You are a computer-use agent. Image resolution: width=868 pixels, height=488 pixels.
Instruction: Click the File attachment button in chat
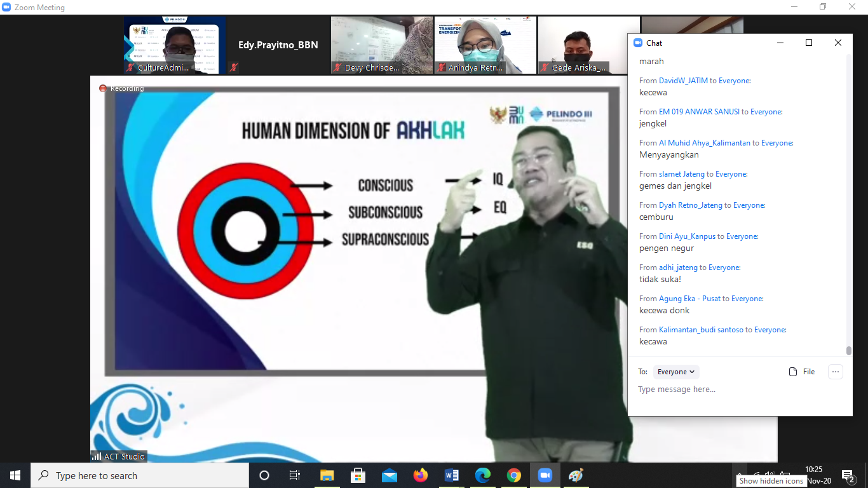(802, 372)
